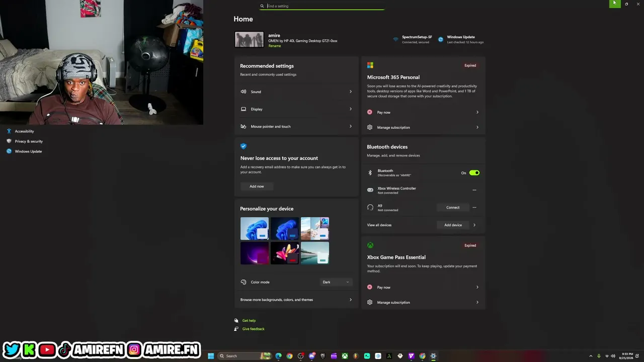The height and width of the screenshot is (362, 644).
Task: Click the Add device button
Action: pyautogui.click(x=453, y=225)
